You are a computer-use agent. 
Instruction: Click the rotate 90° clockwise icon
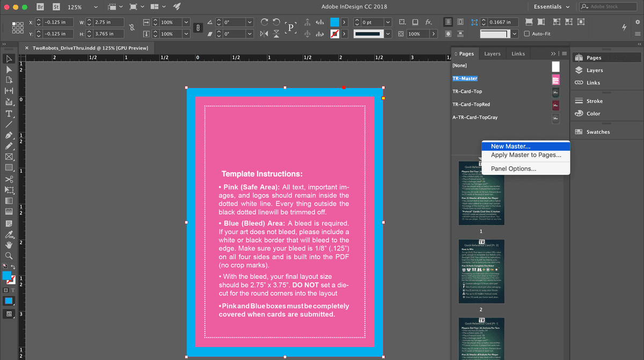264,22
